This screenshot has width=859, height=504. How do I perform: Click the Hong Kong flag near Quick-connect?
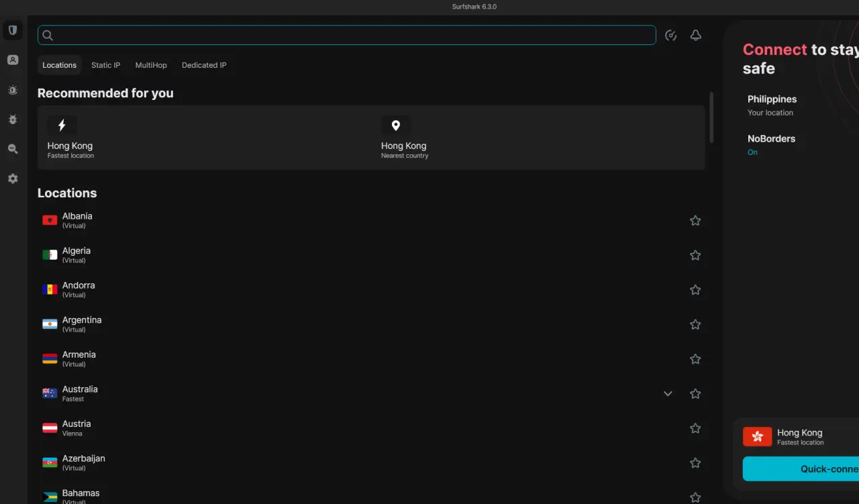757,436
